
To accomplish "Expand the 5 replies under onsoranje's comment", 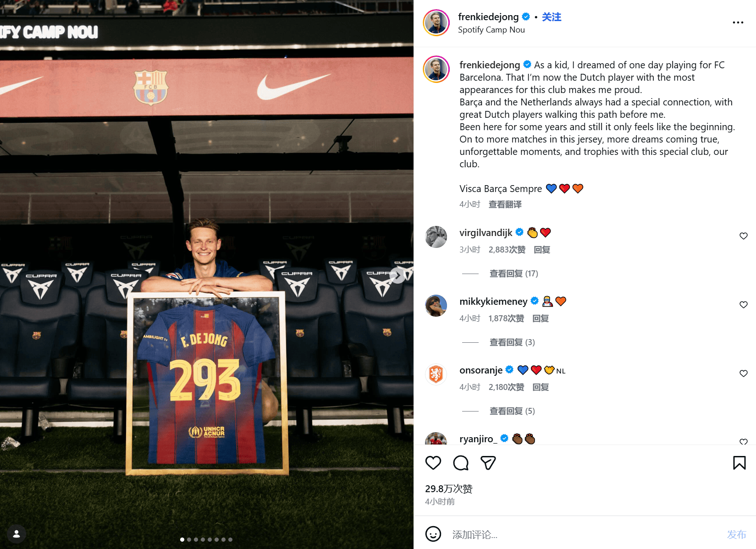I will coord(512,411).
